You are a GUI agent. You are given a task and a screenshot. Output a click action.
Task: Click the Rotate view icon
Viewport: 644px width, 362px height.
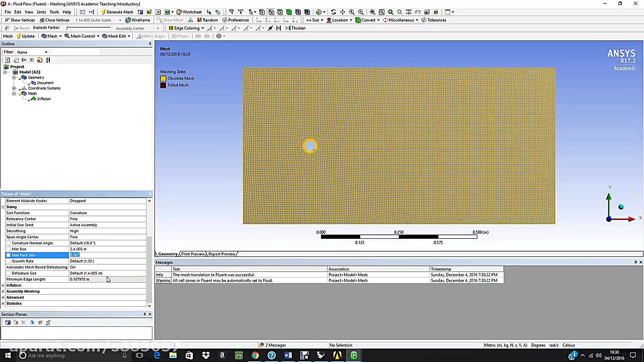point(333,12)
